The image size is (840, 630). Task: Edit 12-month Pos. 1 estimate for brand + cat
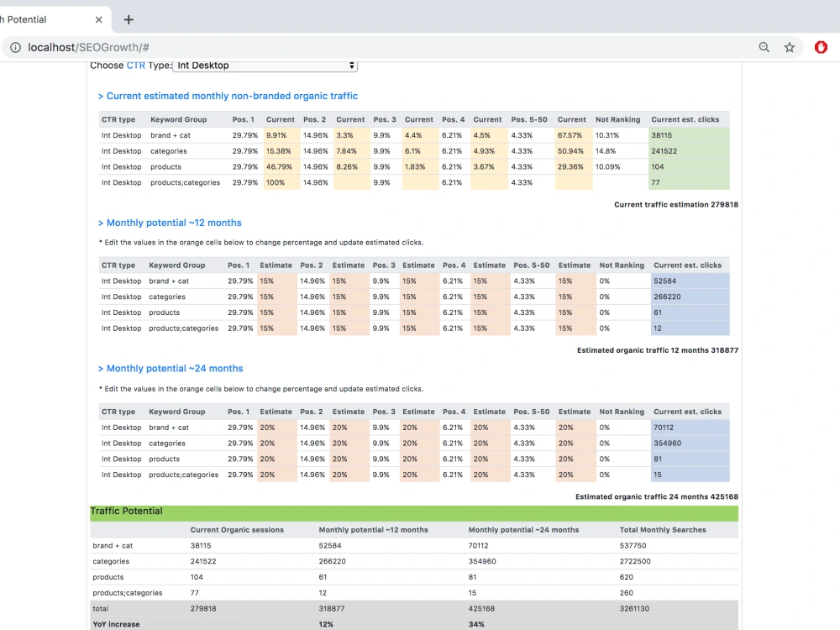[x=277, y=281]
